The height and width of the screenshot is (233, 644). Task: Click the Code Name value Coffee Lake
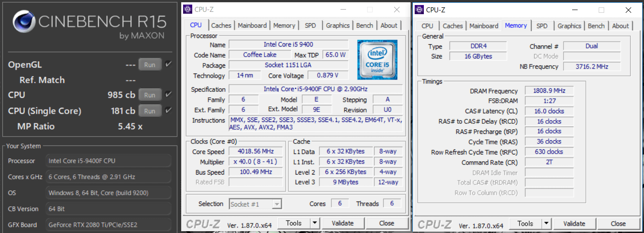tap(260, 55)
